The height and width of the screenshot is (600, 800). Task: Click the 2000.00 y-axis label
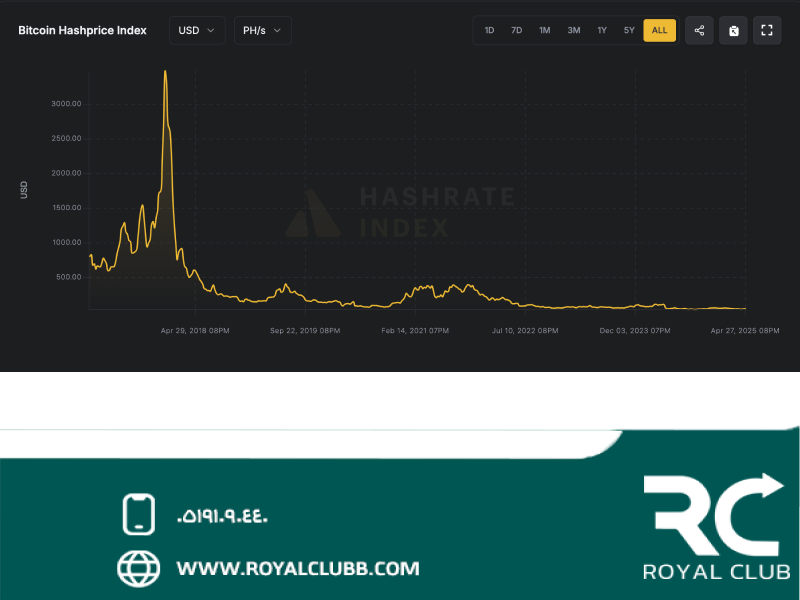[x=66, y=173]
